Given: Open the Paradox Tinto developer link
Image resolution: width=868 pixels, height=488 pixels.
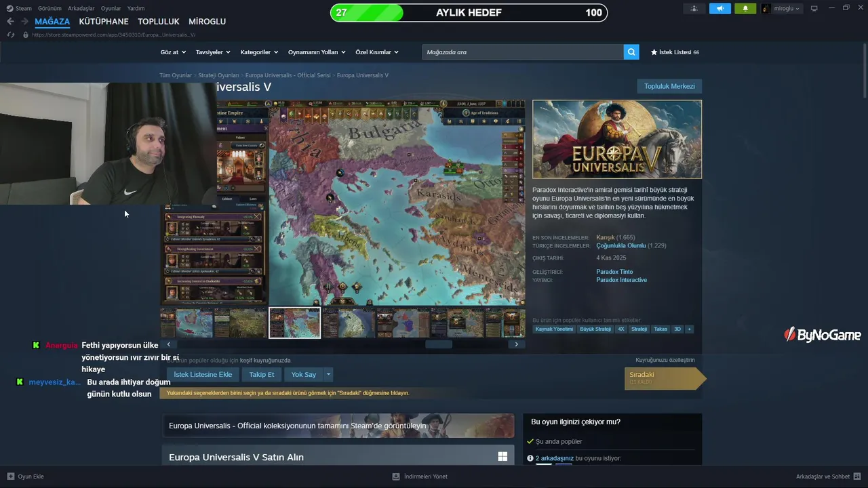Looking at the screenshot, I should (614, 272).
